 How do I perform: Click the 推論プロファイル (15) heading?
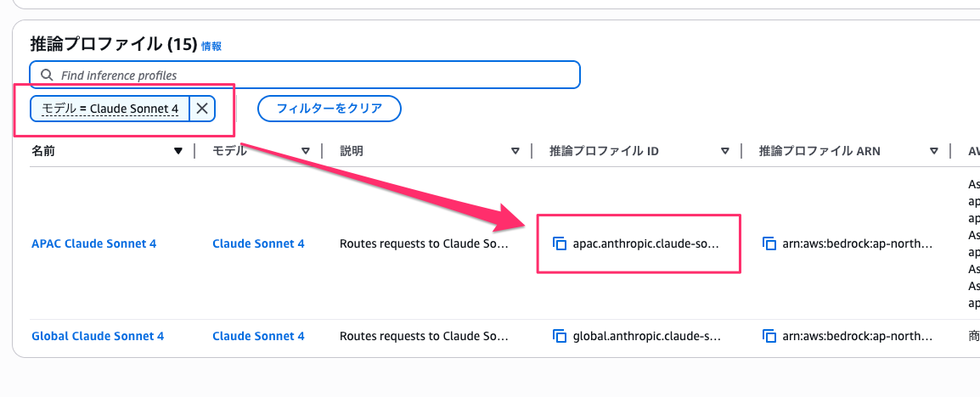114,44
